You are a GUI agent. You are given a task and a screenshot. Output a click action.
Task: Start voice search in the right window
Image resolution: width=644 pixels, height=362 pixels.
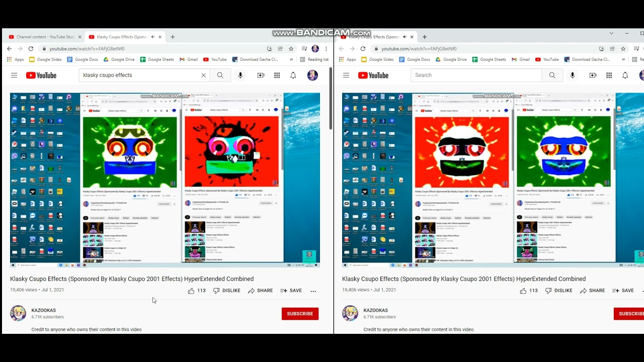pos(573,75)
